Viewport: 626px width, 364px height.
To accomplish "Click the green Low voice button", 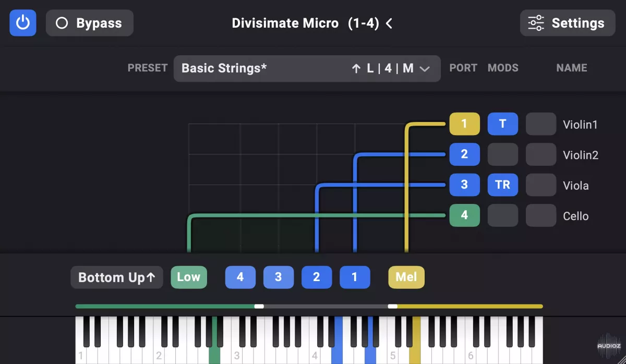I will [x=188, y=277].
